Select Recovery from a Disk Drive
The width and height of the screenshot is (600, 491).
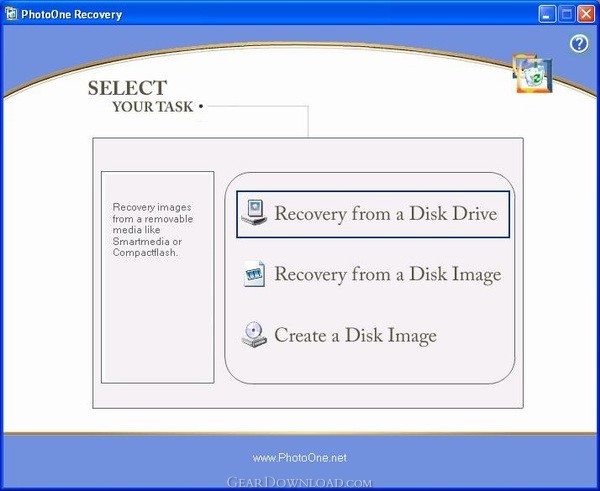373,214
